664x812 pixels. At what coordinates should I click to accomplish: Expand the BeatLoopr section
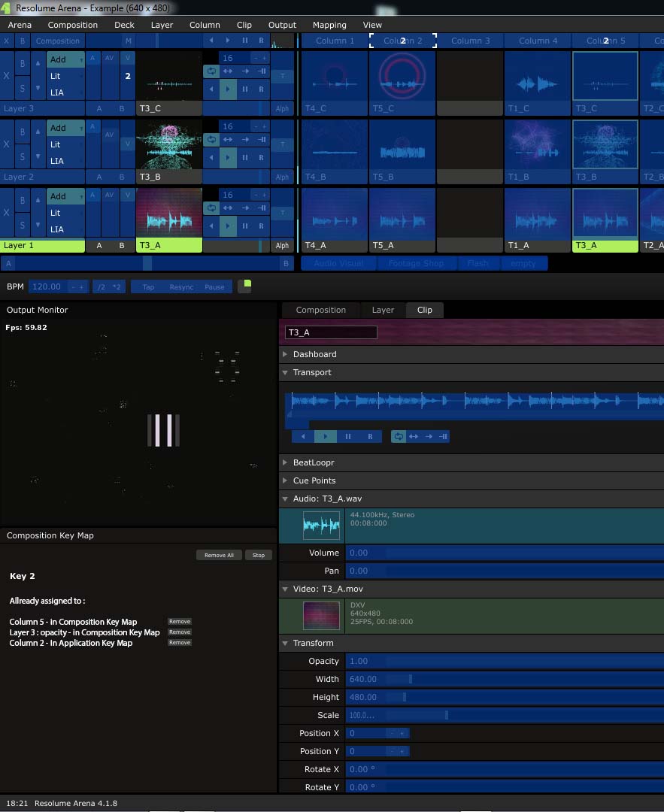click(313, 462)
